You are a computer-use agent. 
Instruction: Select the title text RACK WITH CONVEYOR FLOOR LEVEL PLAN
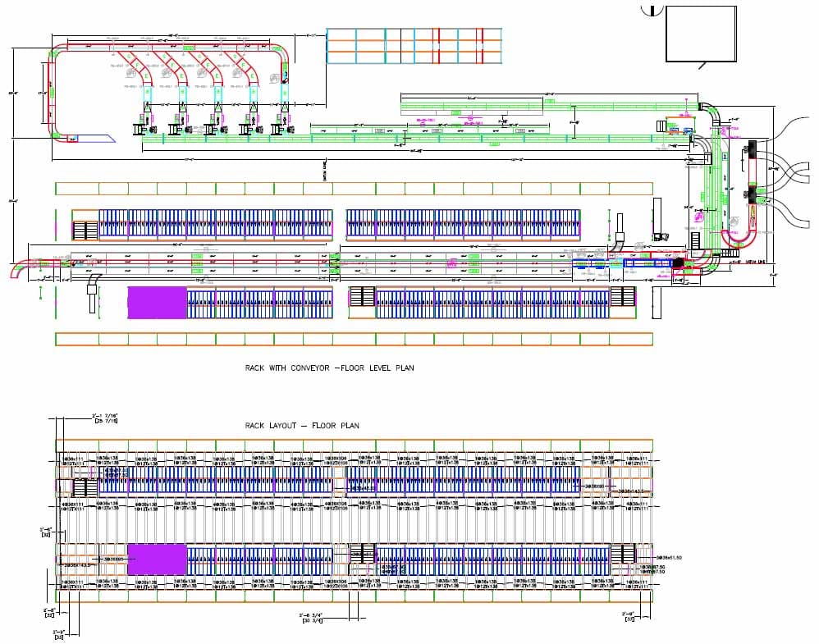coord(330,369)
